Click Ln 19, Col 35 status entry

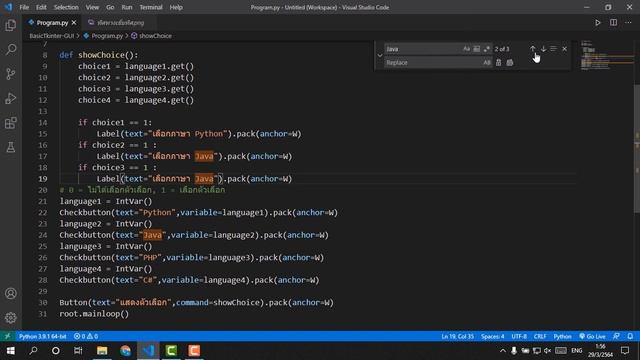[x=458, y=336]
